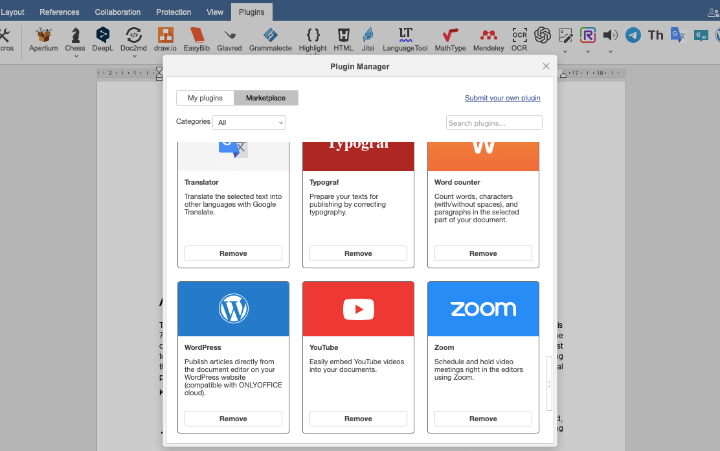Open the Protection ribbon tab
Image resolution: width=720 pixels, height=451 pixels.
(x=174, y=12)
